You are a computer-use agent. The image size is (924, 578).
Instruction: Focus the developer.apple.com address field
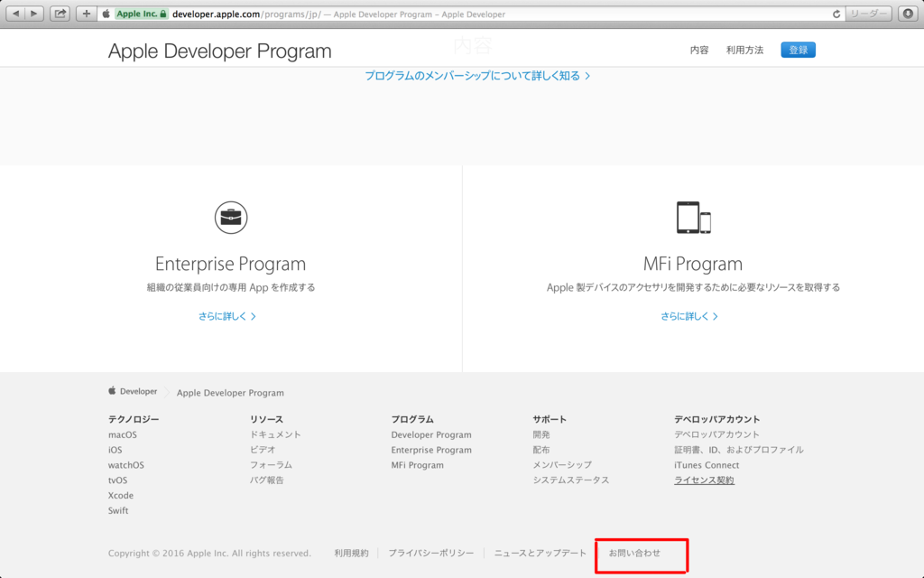coord(471,14)
